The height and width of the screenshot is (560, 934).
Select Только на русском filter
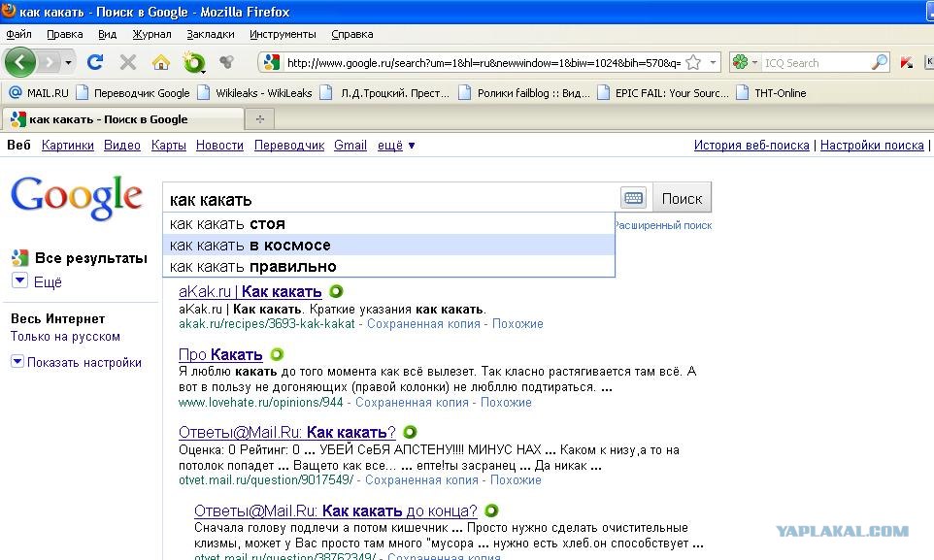pos(65,337)
